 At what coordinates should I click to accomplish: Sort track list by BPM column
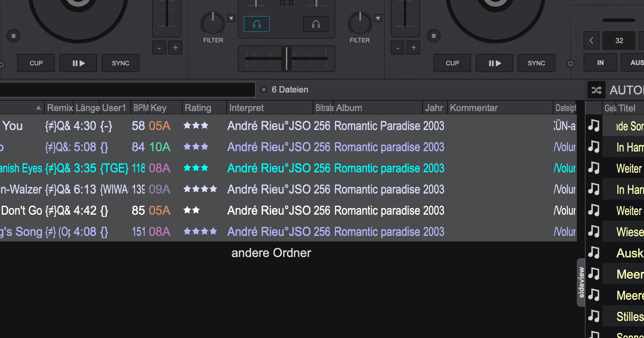[x=141, y=108]
